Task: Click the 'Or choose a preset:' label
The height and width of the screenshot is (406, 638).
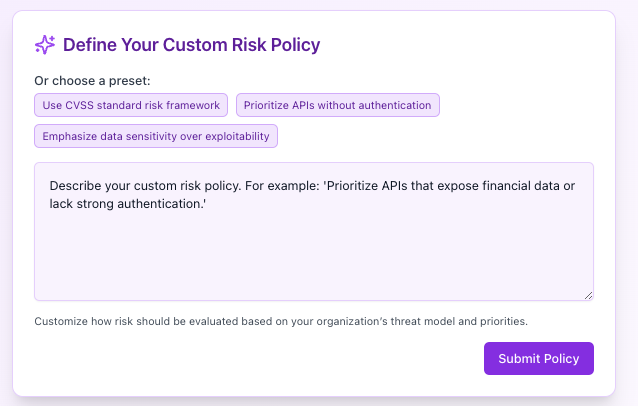Action: coord(92,80)
